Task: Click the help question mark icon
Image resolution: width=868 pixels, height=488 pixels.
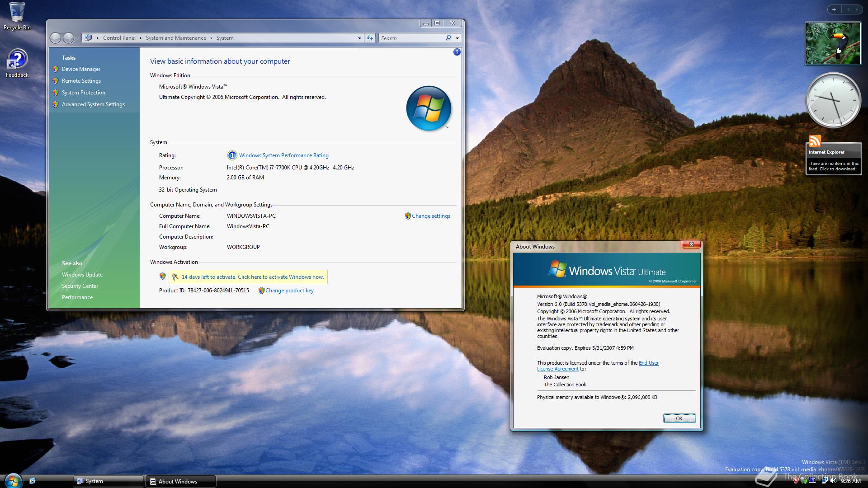Action: [x=457, y=52]
